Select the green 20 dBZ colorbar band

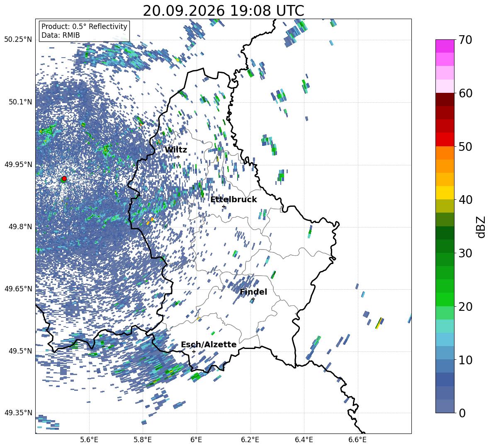coord(445,299)
